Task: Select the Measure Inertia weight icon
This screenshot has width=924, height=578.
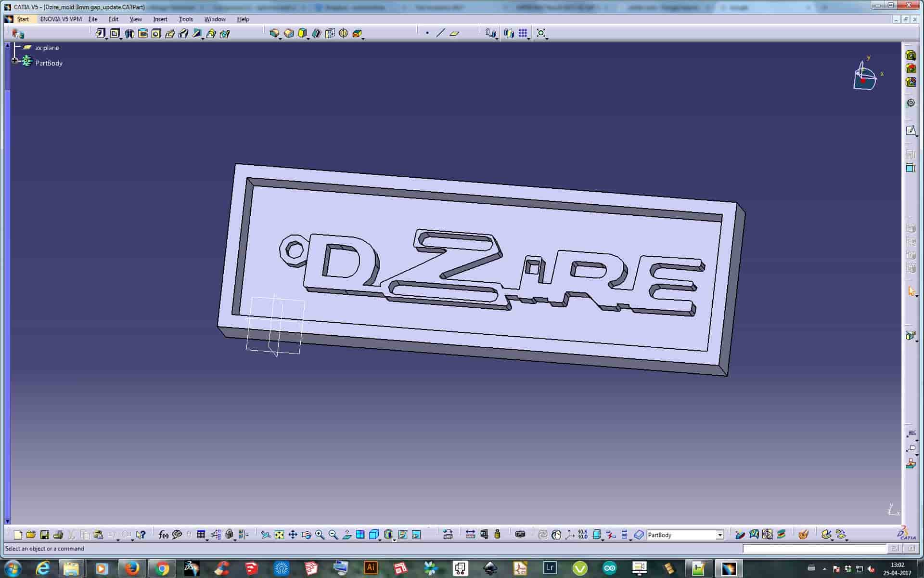Action: pyautogui.click(x=498, y=535)
